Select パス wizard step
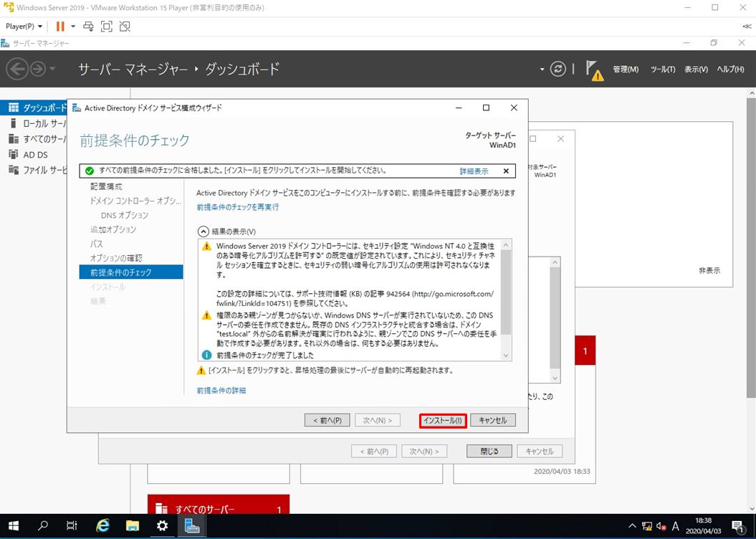Screen dimensions: 756x539 click(97, 244)
